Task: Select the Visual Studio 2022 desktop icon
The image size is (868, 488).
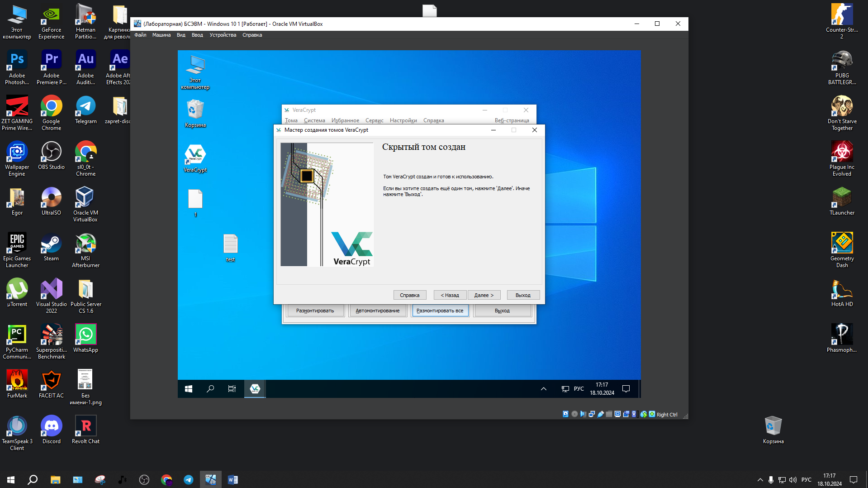Action: tap(52, 296)
